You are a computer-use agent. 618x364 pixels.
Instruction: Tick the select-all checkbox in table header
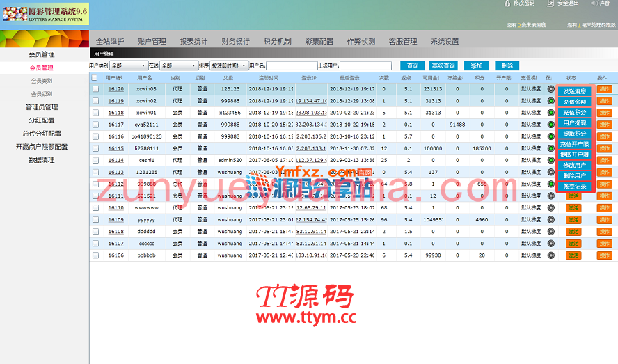[94, 78]
